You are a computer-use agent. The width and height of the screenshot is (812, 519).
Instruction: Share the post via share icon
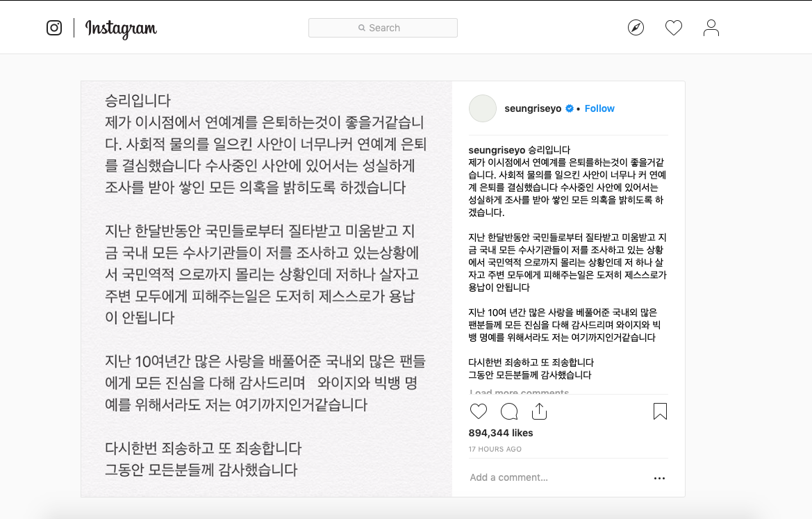point(539,411)
